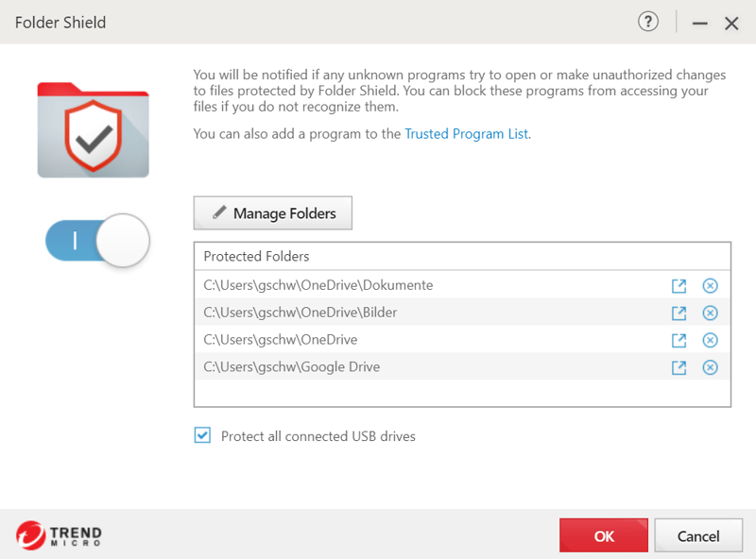756x559 pixels.
Task: Remove the C:\Users\gschw\OneDrive protected folder
Action: click(710, 341)
